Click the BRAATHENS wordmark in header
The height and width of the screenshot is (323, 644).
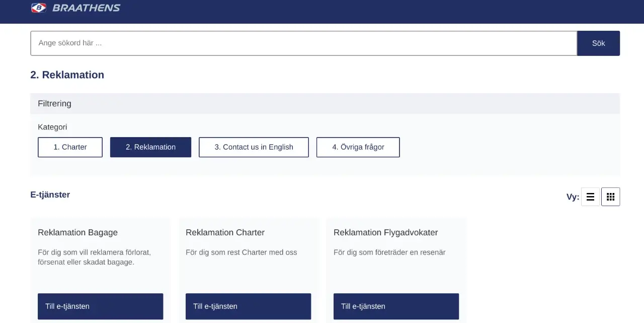pos(86,8)
